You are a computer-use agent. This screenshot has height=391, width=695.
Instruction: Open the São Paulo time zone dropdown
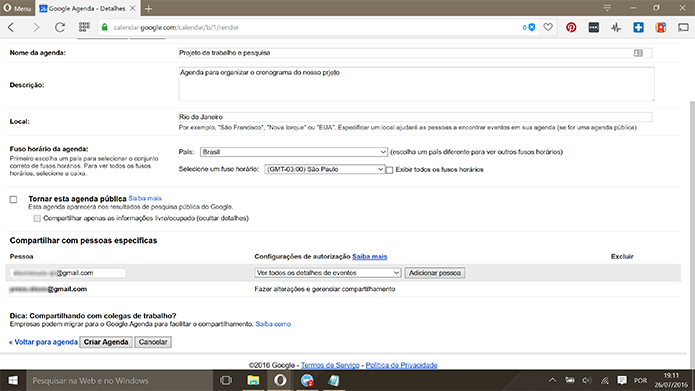tap(324, 169)
